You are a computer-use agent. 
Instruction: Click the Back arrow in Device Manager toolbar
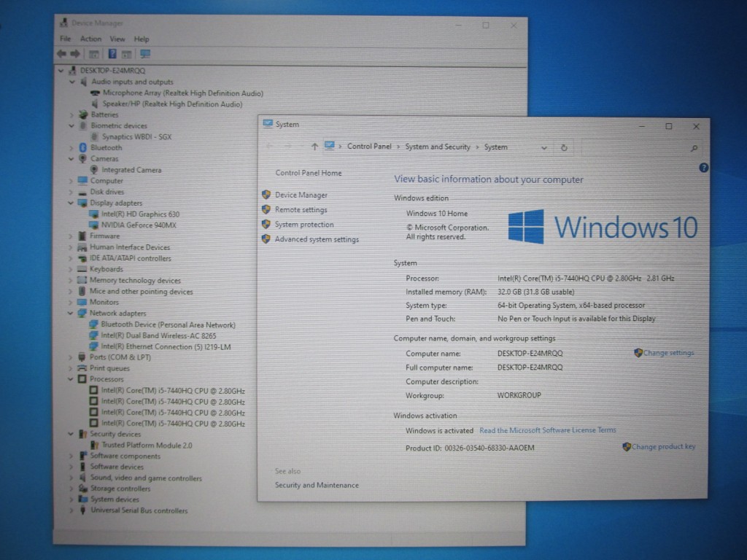tap(61, 54)
